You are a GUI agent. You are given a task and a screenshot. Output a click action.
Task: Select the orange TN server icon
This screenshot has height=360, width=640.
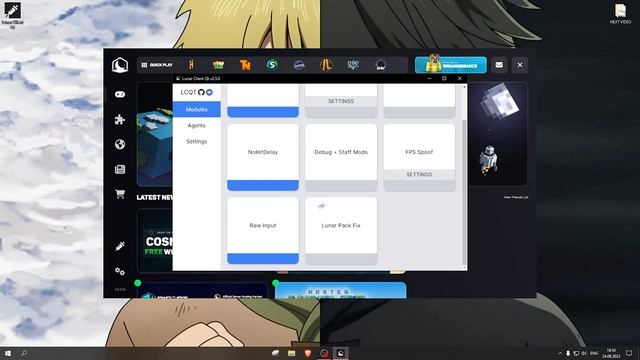point(245,65)
